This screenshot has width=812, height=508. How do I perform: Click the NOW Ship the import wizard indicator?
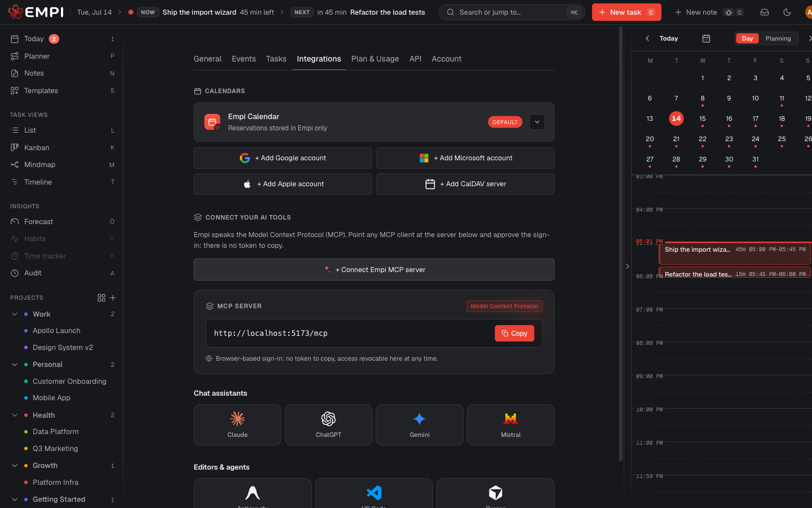(x=201, y=12)
